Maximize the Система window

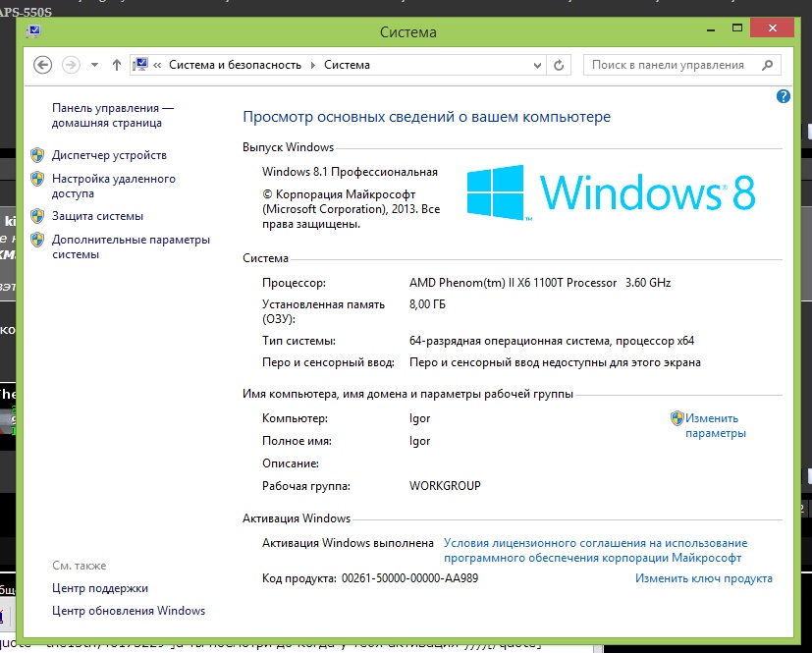click(x=737, y=27)
